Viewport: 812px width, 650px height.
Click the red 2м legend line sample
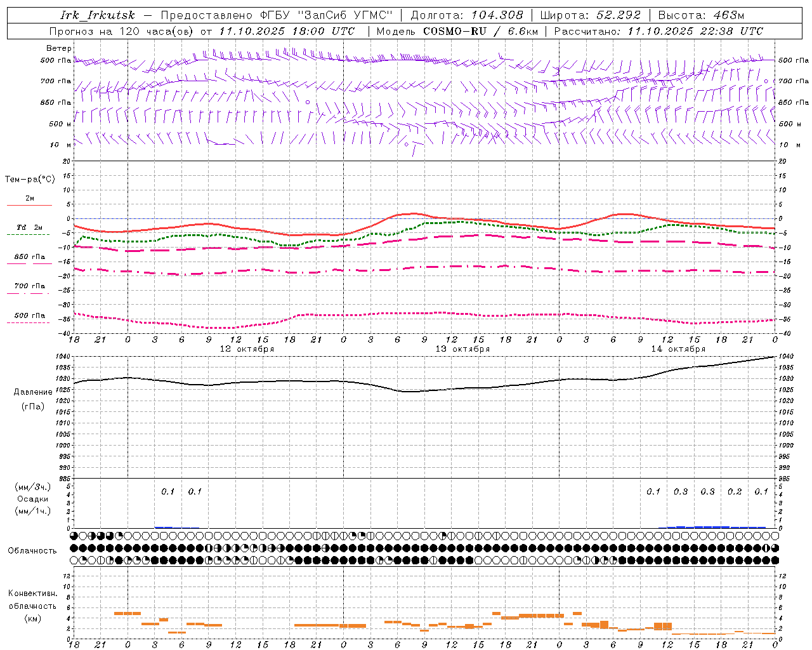click(29, 206)
